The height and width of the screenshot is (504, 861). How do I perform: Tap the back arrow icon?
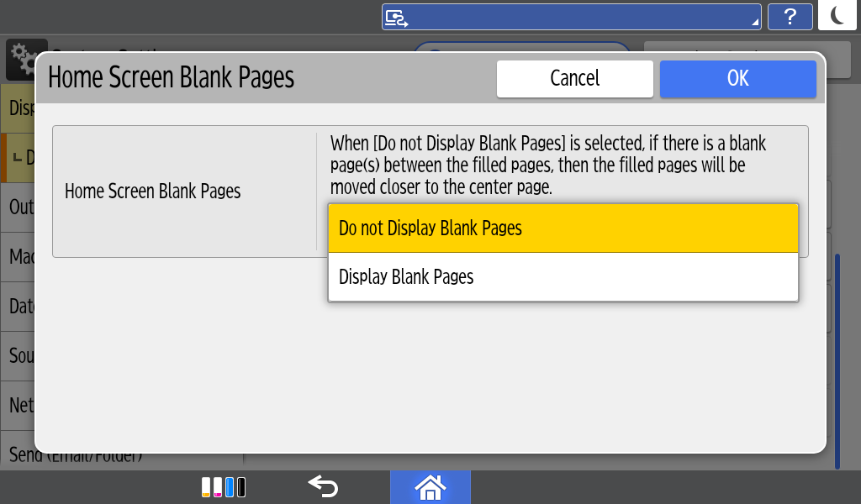tap(323, 486)
